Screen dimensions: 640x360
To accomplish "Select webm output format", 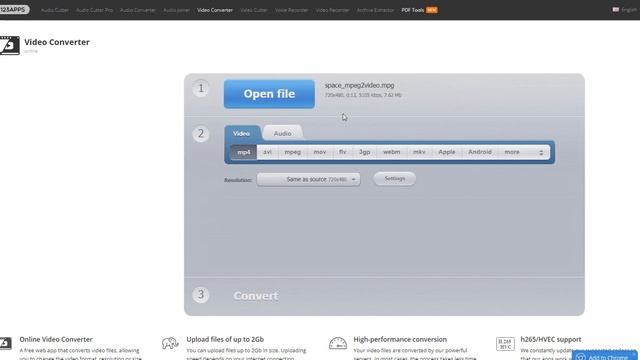I will click(x=391, y=152).
